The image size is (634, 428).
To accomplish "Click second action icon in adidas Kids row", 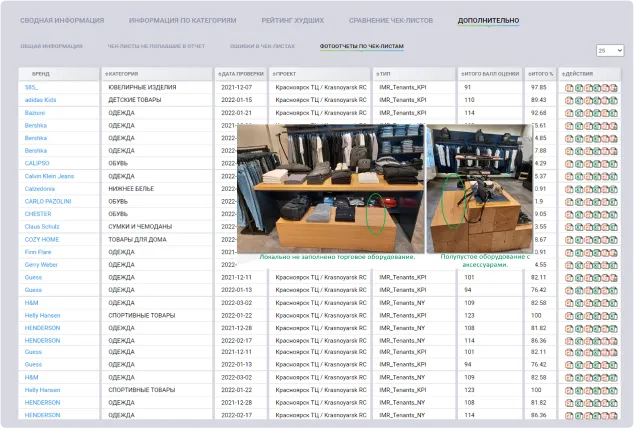I will pyautogui.click(x=579, y=100).
